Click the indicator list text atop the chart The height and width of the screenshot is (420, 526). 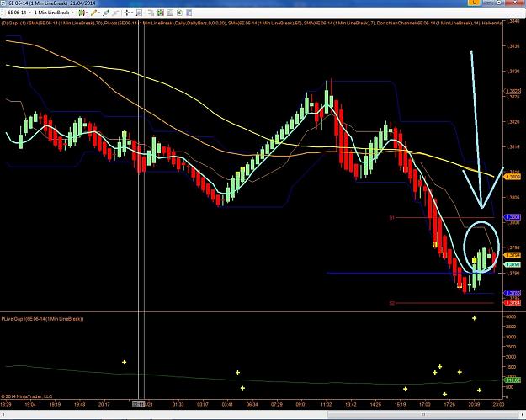pos(252,24)
